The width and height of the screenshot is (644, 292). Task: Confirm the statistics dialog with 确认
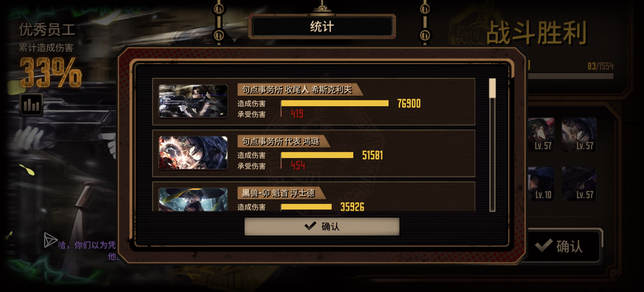pos(322,226)
